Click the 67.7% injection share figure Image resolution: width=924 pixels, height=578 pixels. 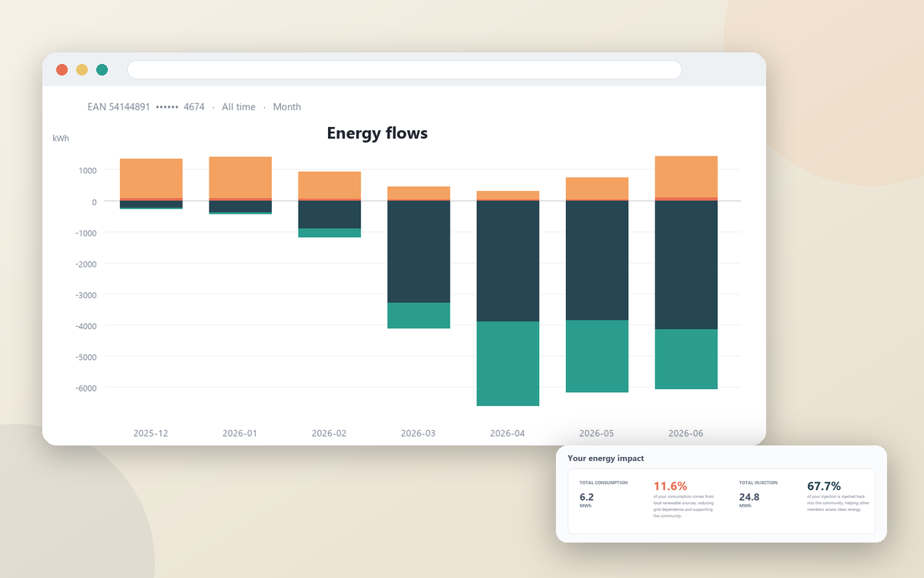click(824, 486)
